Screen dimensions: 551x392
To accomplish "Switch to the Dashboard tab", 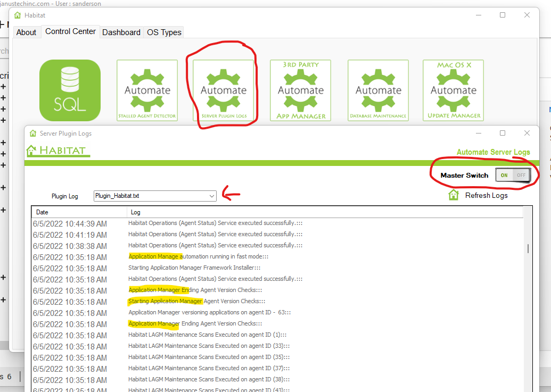I will tap(121, 32).
